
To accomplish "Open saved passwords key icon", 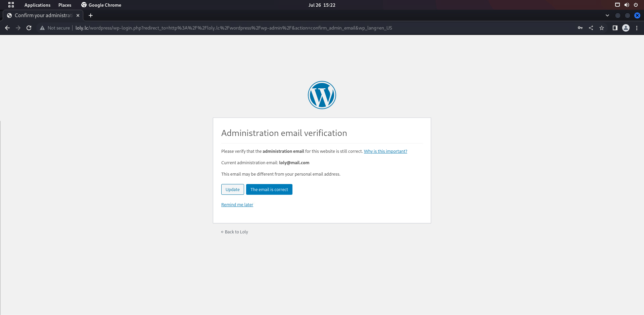I will pyautogui.click(x=580, y=28).
